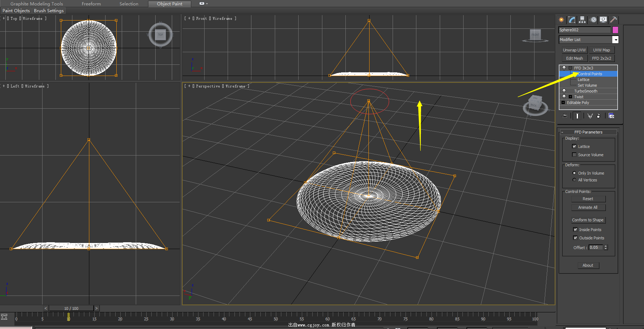
Task: Expand the Twist modifier sub-objects
Action: (570, 97)
